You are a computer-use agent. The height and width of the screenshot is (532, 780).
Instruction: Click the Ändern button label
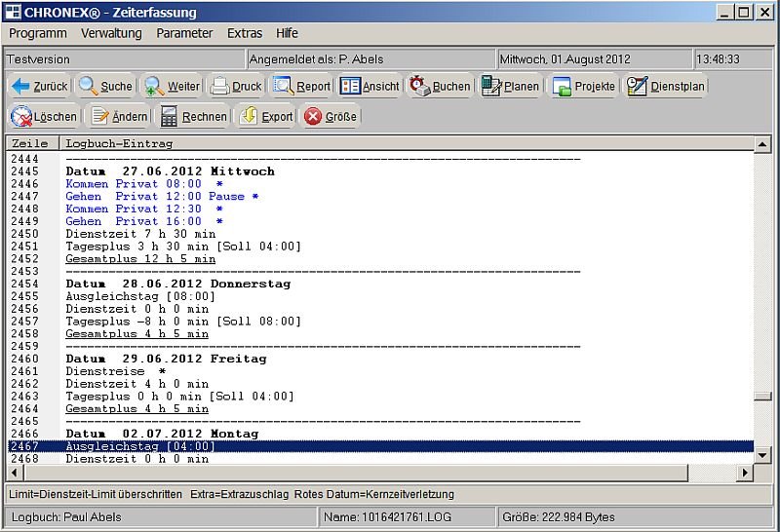click(x=130, y=117)
